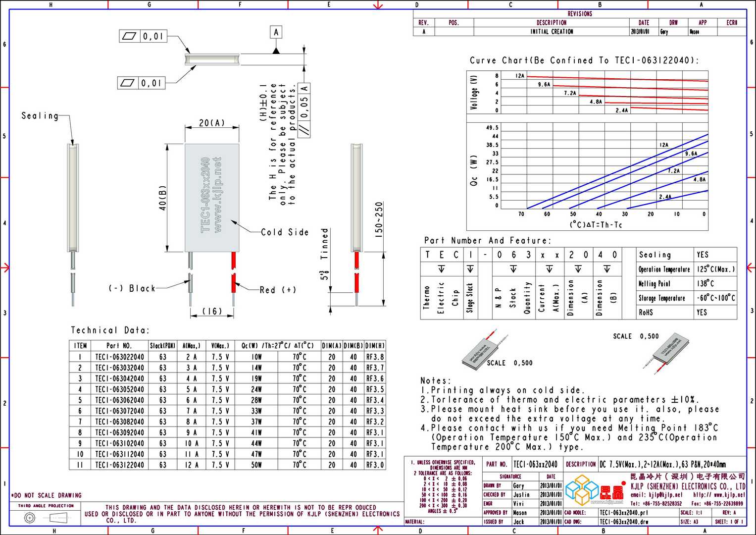Viewport: 756px width, 535px height.
Task: Click the 50W Qc value cell
Action: (256, 465)
